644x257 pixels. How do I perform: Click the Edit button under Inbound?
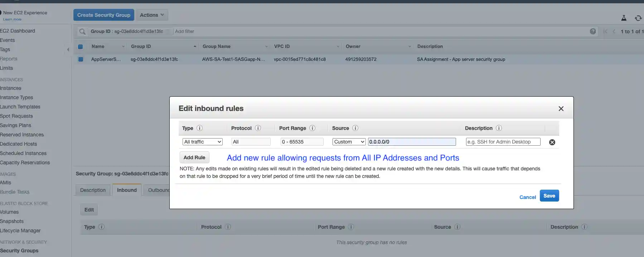89,210
